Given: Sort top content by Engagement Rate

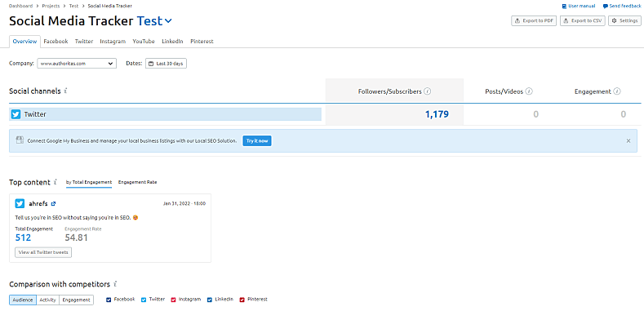Looking at the screenshot, I should pos(138,182).
